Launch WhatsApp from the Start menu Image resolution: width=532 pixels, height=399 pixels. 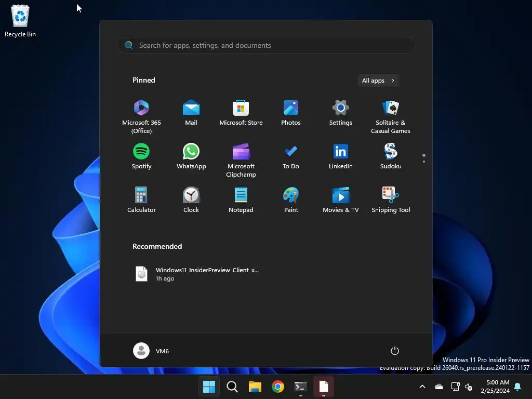[191, 156]
